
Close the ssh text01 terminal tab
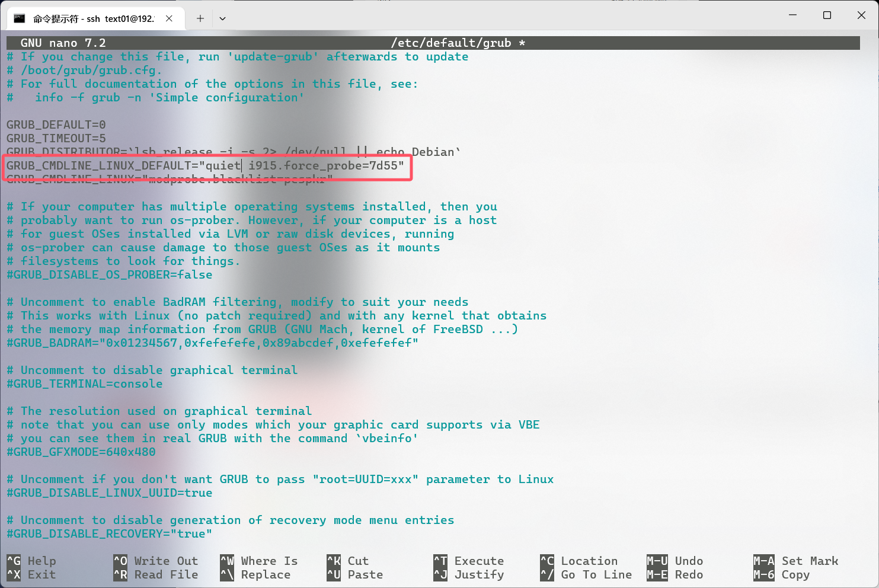click(x=169, y=18)
